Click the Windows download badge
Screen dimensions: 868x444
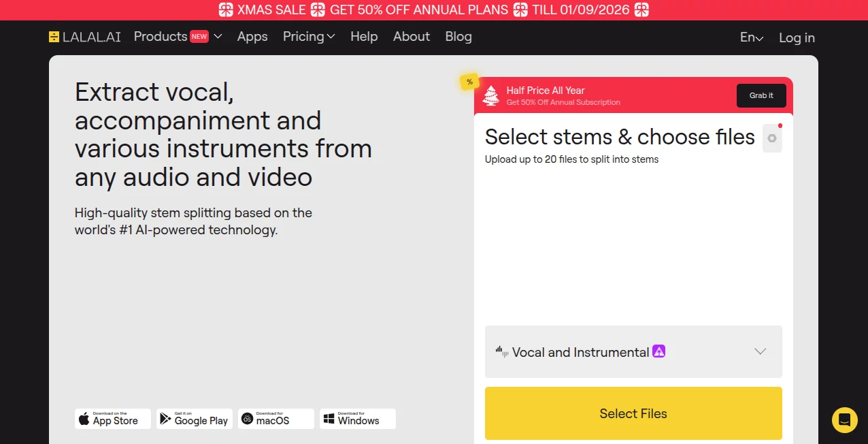tap(357, 419)
